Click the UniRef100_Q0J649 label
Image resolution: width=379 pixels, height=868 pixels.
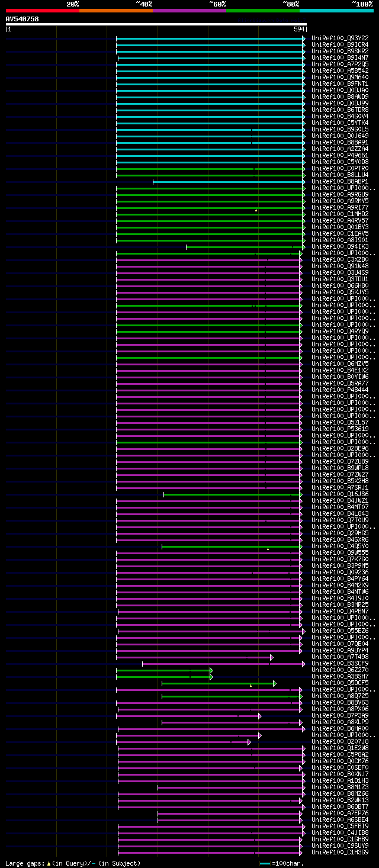pos(340,136)
